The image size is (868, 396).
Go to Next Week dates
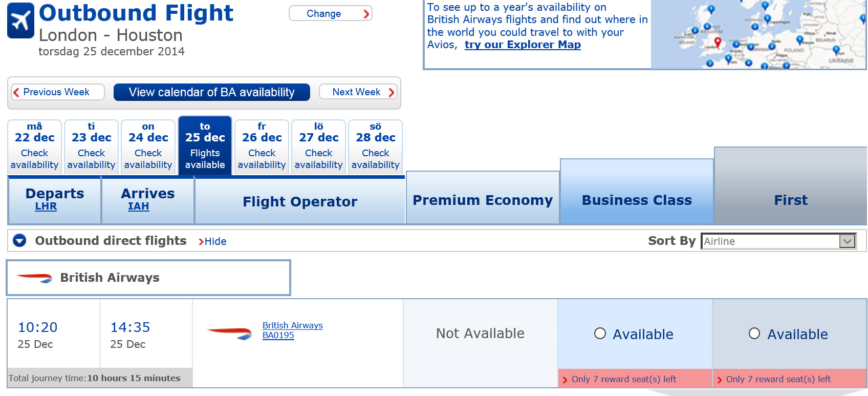(x=358, y=92)
